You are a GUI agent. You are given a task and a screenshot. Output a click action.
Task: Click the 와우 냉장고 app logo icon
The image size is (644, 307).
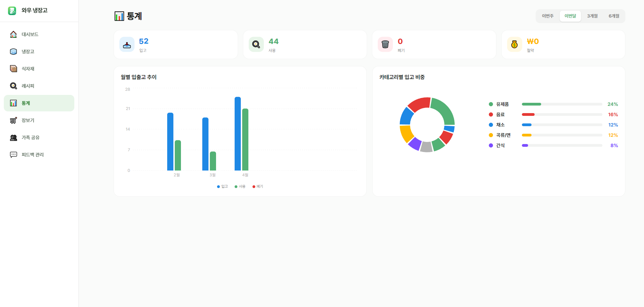pyautogui.click(x=12, y=11)
